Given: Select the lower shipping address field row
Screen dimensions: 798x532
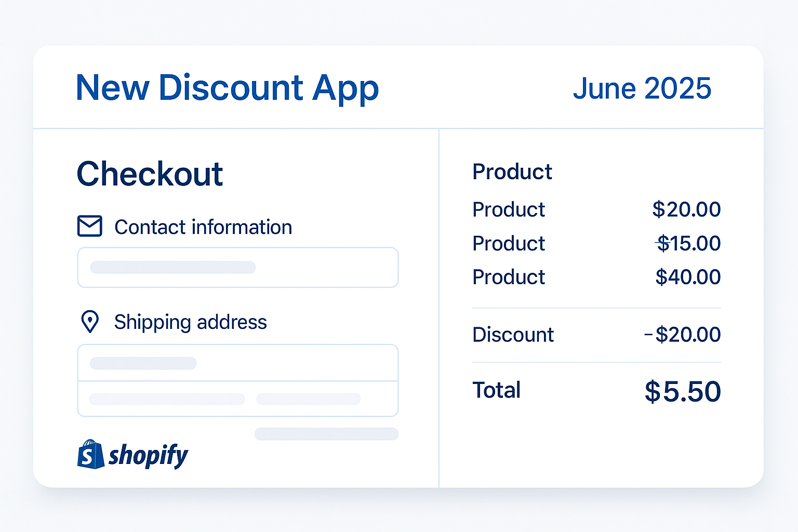Looking at the screenshot, I should [x=238, y=399].
